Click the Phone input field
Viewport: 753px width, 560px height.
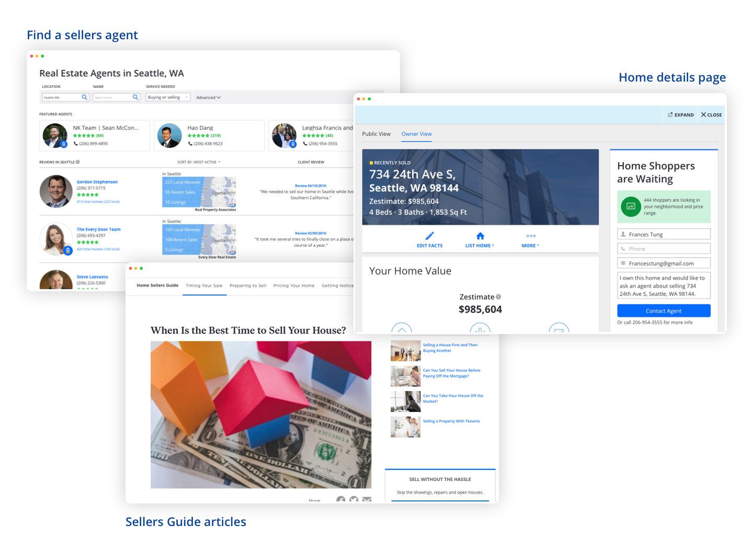click(664, 249)
